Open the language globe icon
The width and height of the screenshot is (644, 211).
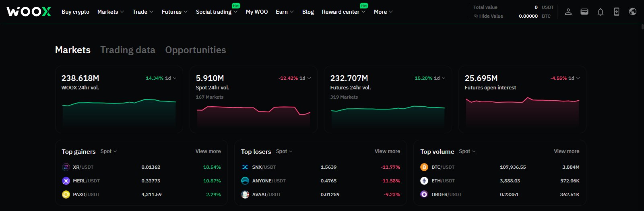pos(633,12)
